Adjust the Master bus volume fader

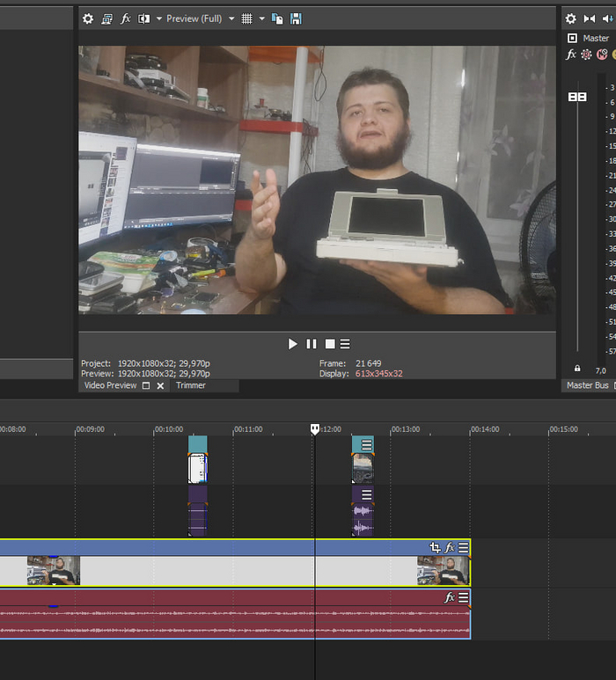[577, 96]
